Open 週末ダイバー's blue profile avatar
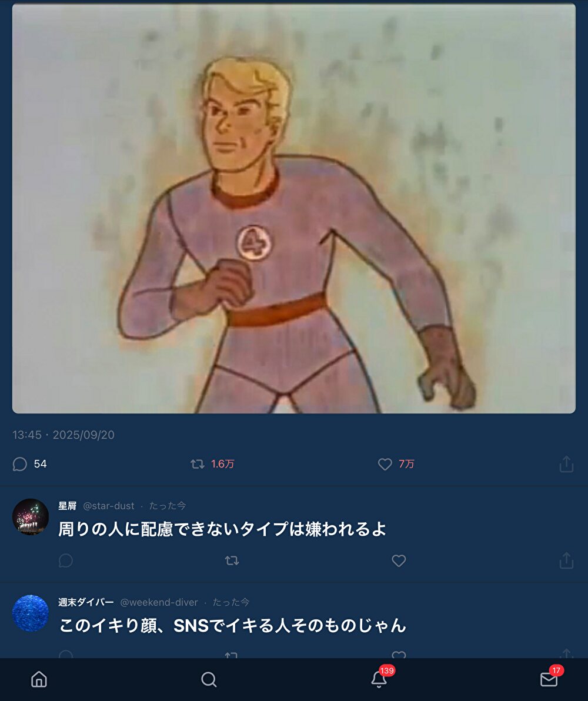 tap(31, 613)
